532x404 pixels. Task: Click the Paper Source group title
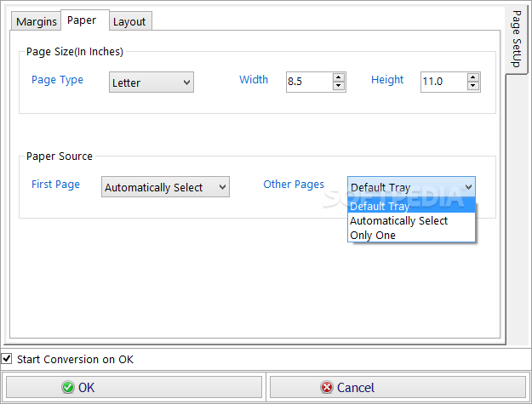[x=60, y=156]
